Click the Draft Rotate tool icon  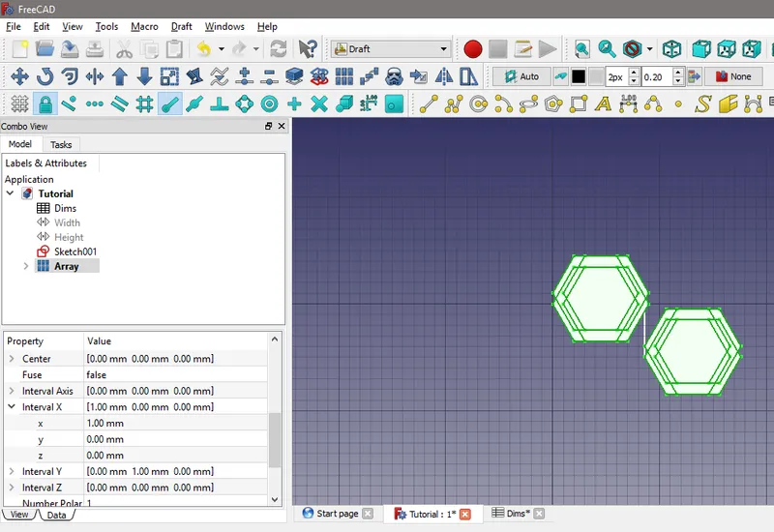tap(45, 76)
